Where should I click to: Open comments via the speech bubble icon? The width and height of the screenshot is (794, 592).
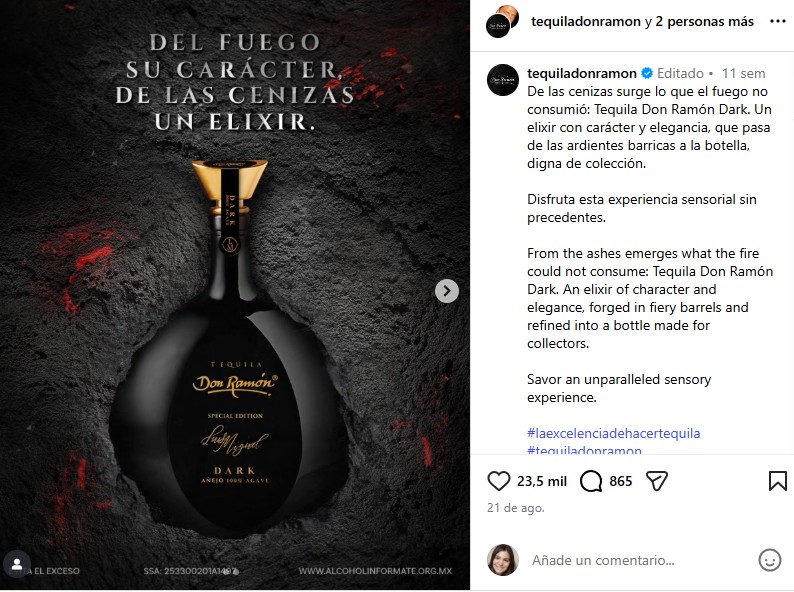[591, 481]
